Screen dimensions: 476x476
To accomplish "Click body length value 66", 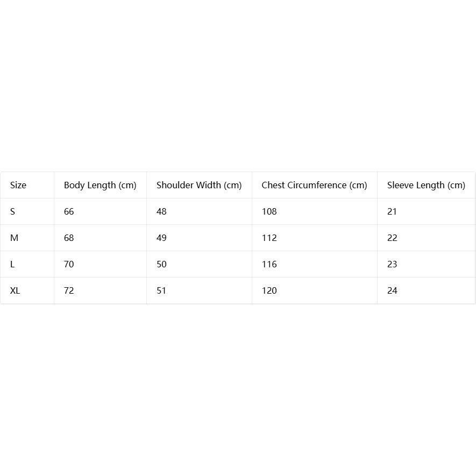I will coord(69,211).
